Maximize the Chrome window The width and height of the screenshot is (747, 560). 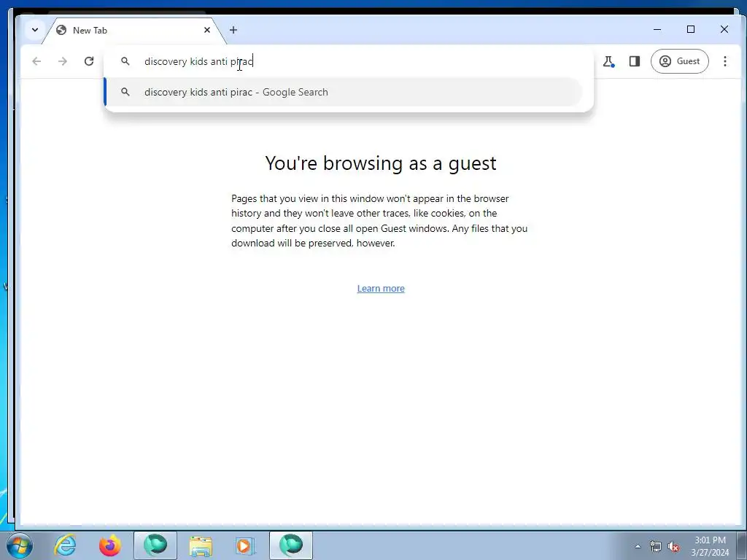click(x=691, y=29)
